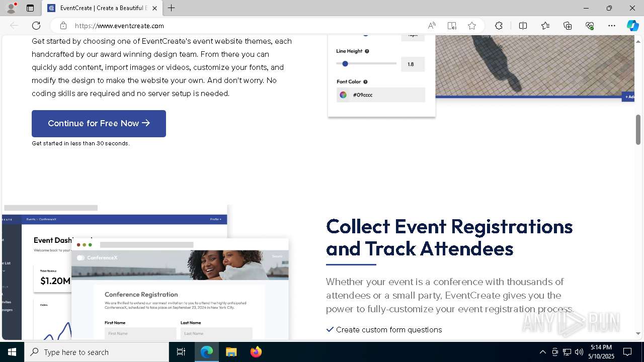Click 'Create custom form questions' text
The image size is (644, 362).
pos(389,330)
